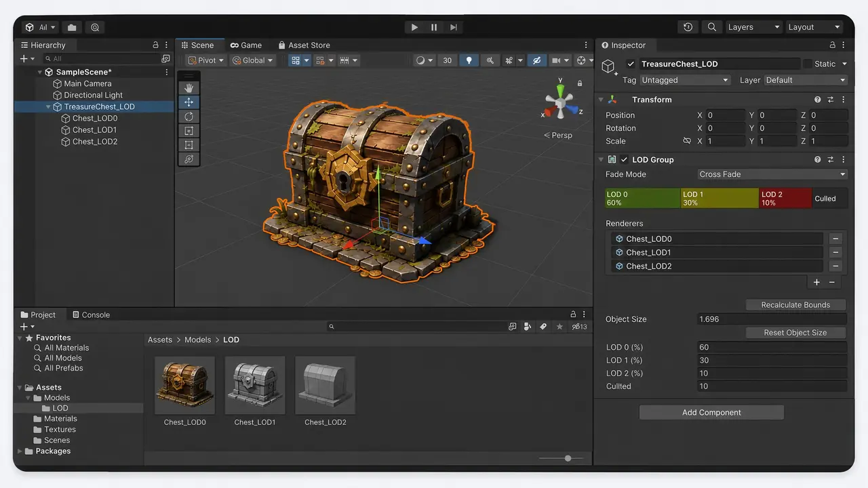Toggle the LOD Group component checkbox

pyautogui.click(x=625, y=160)
